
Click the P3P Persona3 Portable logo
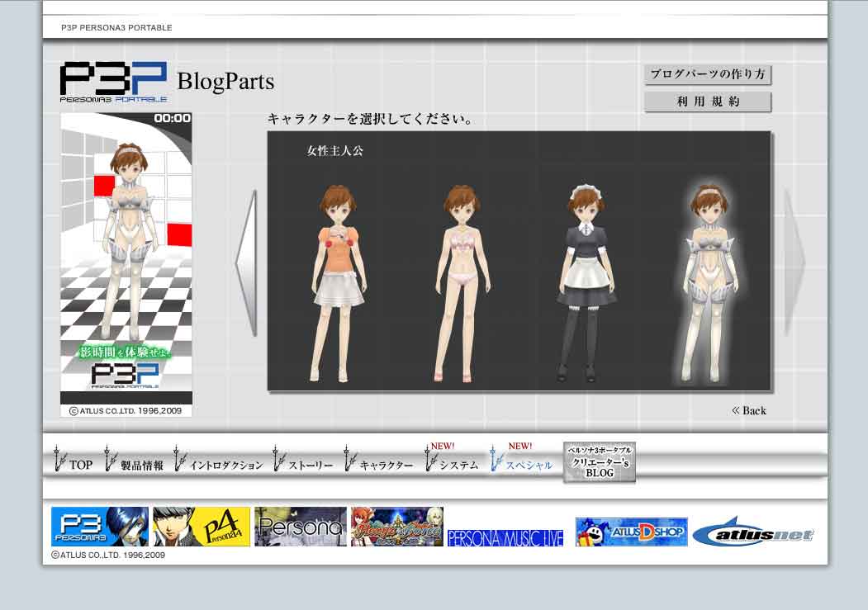pos(113,82)
